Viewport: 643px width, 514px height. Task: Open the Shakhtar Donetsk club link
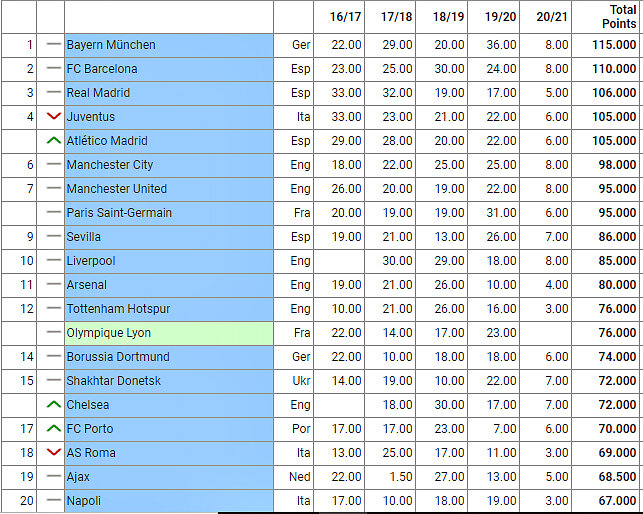point(114,381)
